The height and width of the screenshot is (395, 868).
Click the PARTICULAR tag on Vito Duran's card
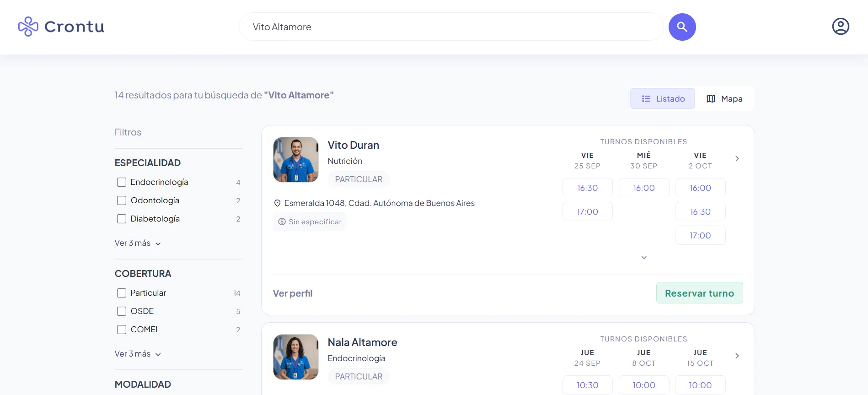click(x=359, y=179)
